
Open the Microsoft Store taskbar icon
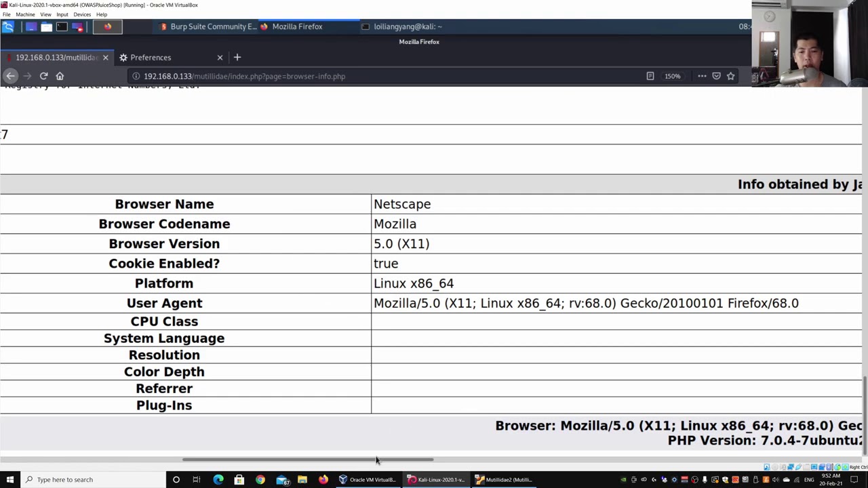click(x=239, y=480)
